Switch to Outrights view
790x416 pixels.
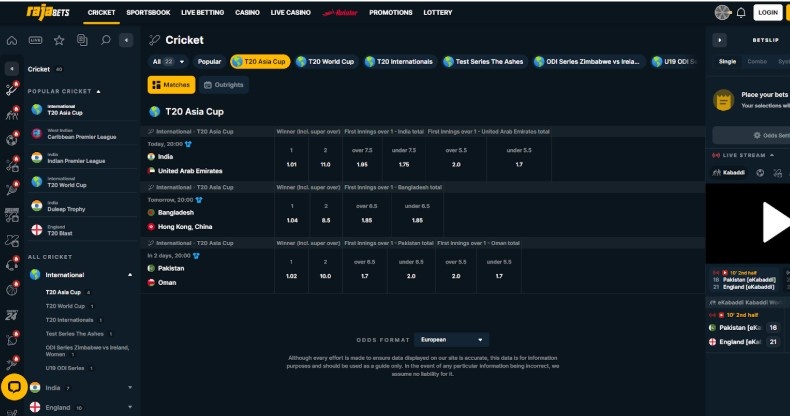click(x=224, y=85)
